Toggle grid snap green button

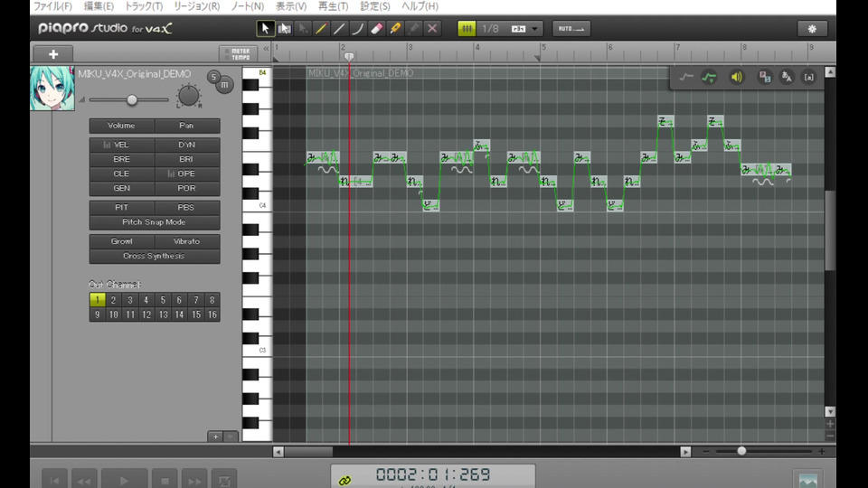pyautogui.click(x=467, y=28)
